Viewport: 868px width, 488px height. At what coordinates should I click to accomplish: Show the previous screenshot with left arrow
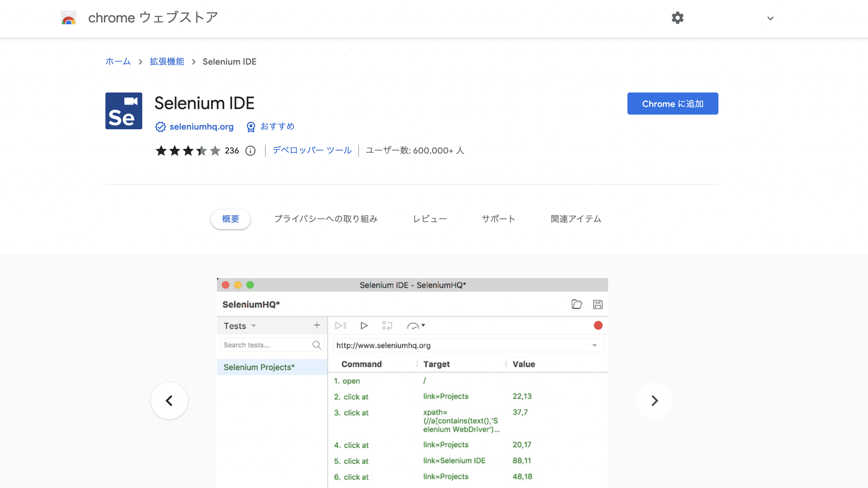(x=169, y=401)
